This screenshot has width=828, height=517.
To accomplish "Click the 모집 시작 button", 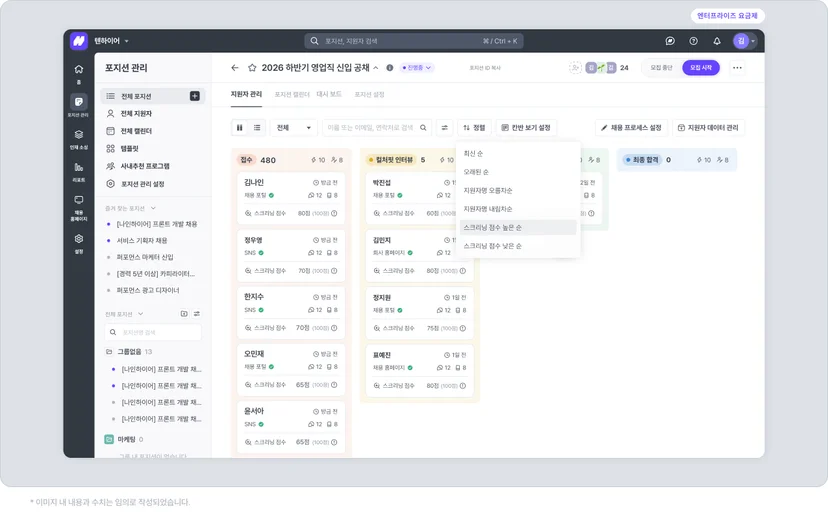I will [701, 68].
